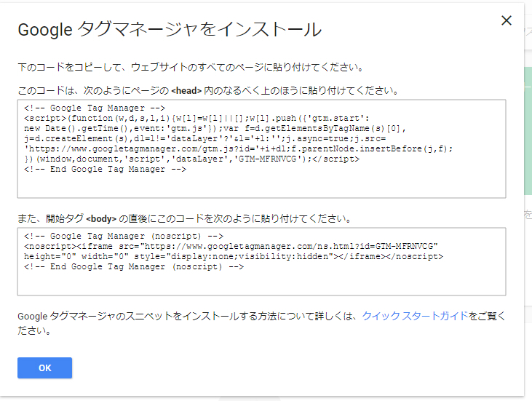Close the install dialog with the X icon

click(507, 20)
